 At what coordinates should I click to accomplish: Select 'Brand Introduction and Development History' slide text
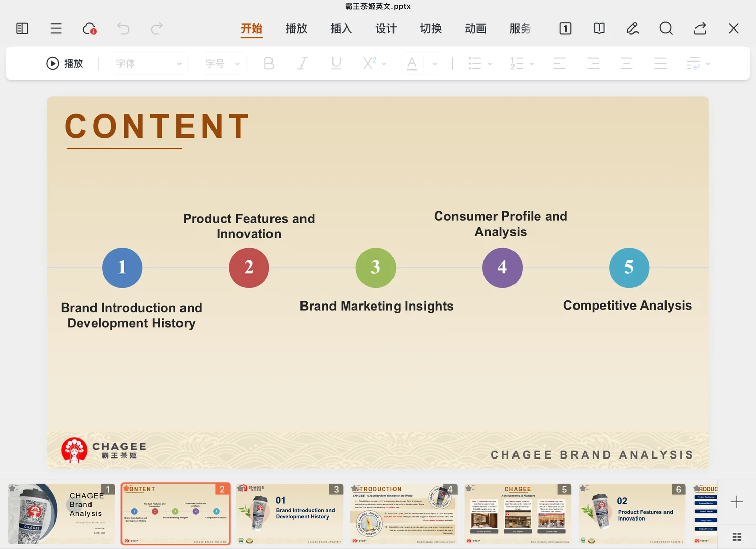click(131, 316)
